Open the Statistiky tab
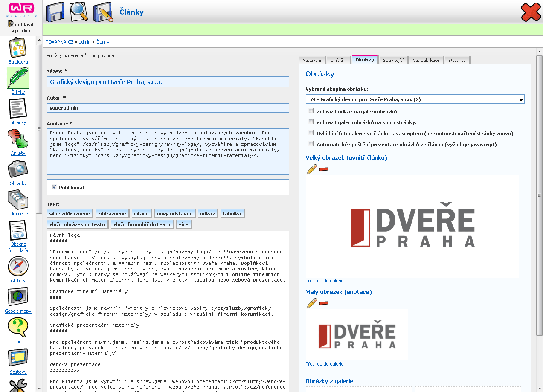This screenshot has height=392, width=543. click(457, 60)
